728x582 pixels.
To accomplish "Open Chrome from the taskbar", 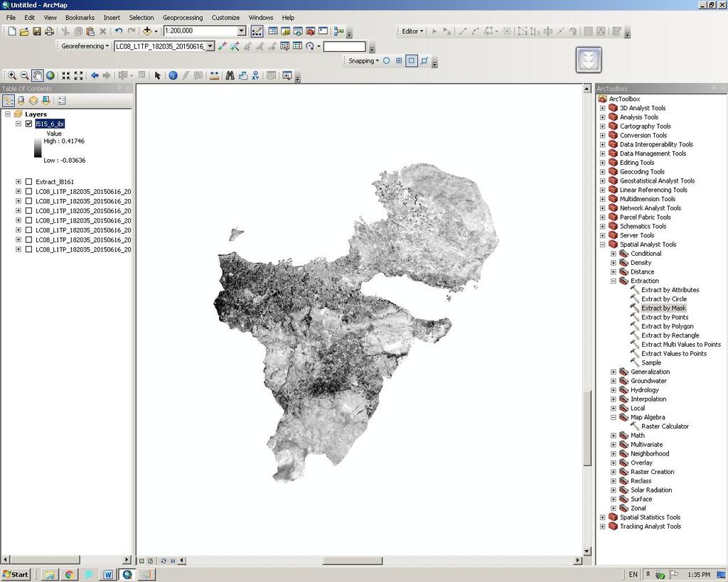I will click(x=69, y=575).
